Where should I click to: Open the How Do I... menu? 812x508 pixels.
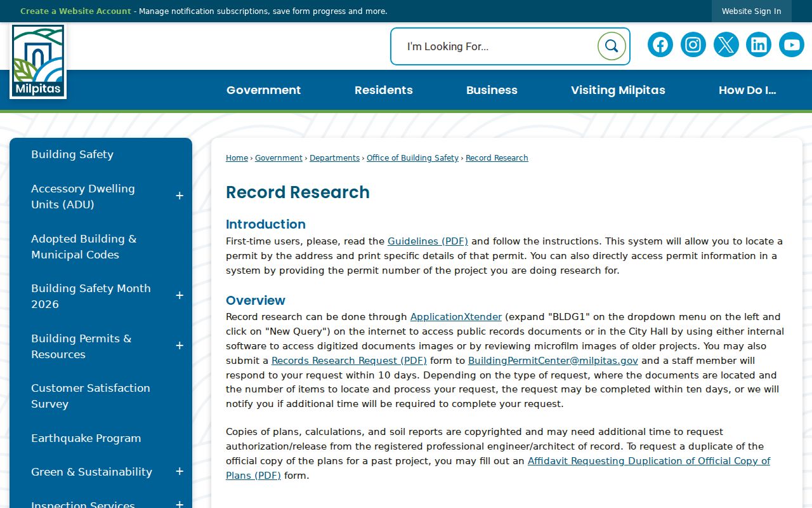click(747, 90)
